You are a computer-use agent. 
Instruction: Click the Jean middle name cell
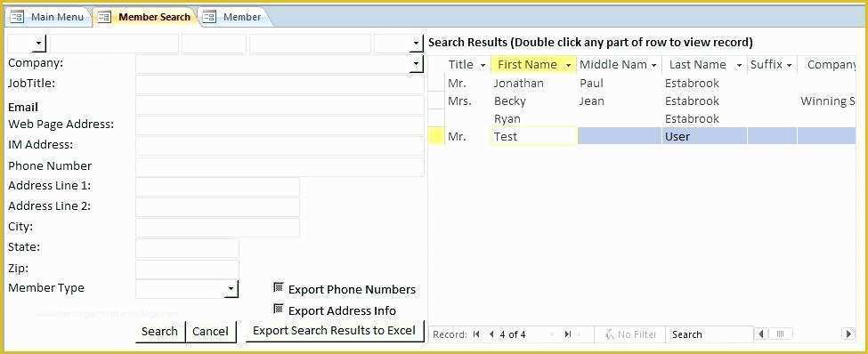tap(620, 101)
